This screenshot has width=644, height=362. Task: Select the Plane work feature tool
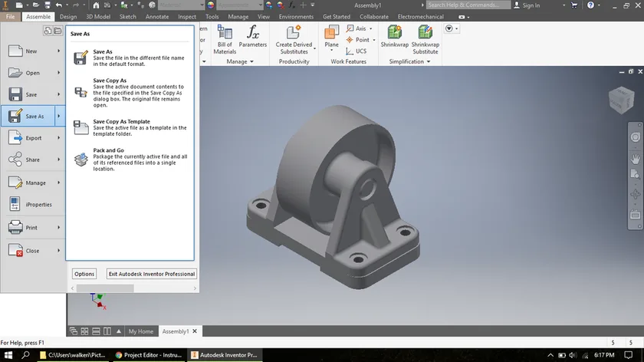(x=331, y=38)
